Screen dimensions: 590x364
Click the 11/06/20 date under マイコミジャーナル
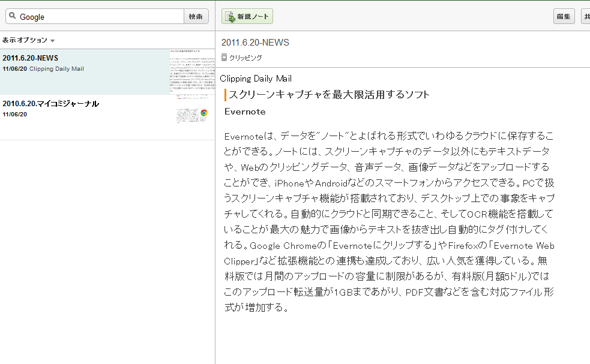[14, 115]
